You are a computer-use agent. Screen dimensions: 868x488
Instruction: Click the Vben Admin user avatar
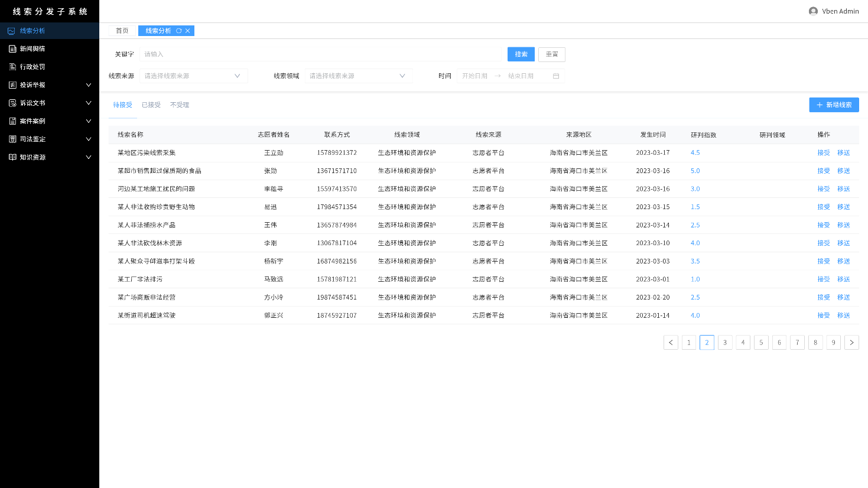[813, 11]
